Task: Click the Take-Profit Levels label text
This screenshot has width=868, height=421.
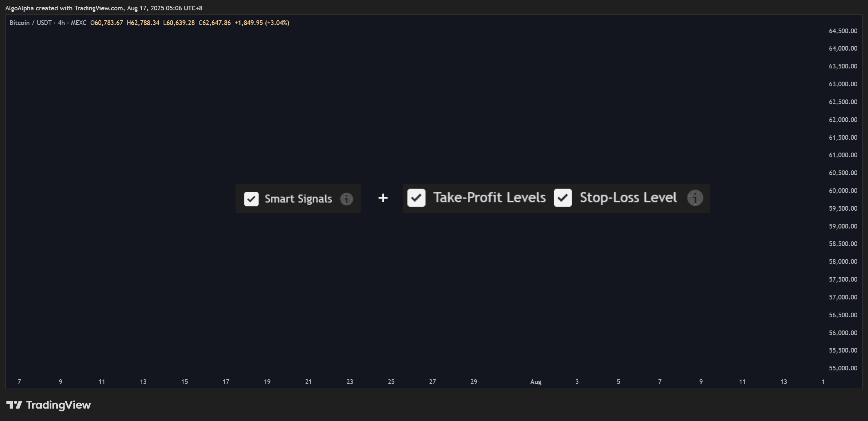Action: (489, 197)
